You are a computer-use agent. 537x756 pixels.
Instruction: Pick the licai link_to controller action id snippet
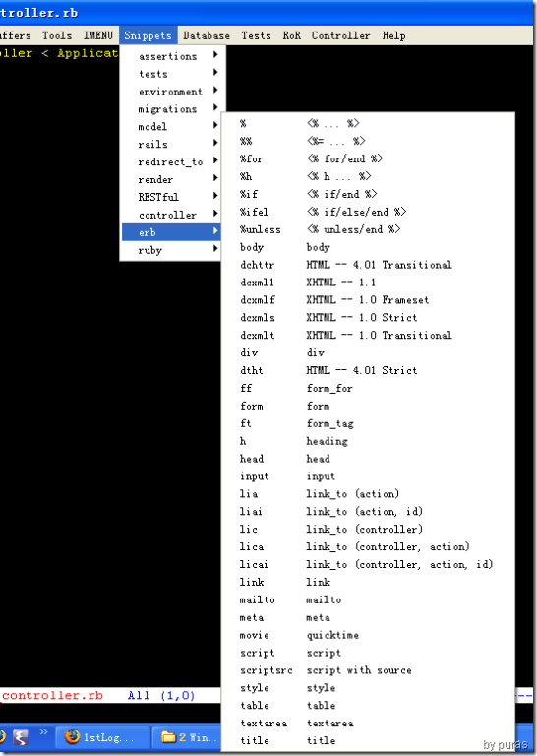click(368, 564)
